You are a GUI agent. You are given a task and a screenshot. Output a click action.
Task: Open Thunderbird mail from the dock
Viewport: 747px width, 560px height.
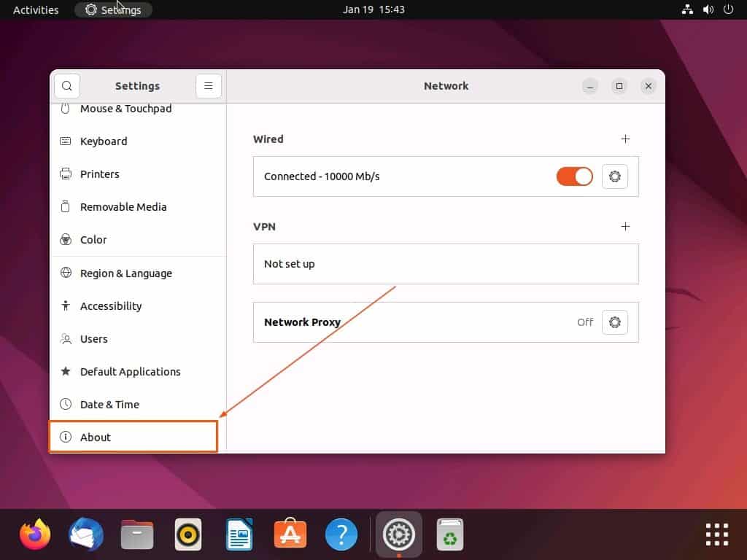85,534
